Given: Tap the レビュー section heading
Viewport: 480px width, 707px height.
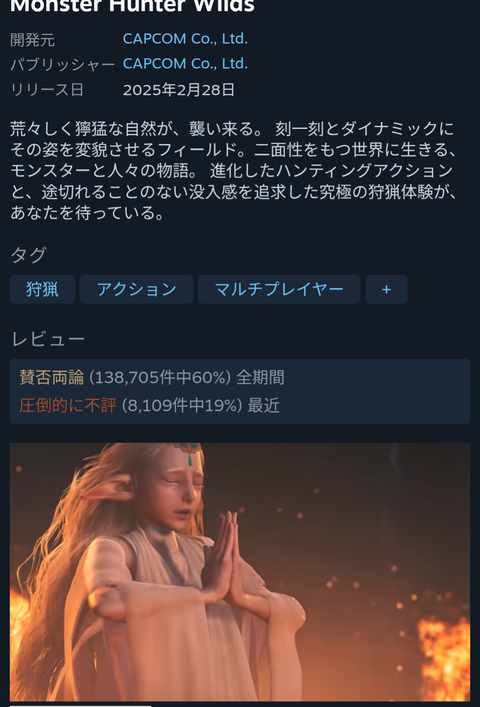Looking at the screenshot, I should point(48,339).
